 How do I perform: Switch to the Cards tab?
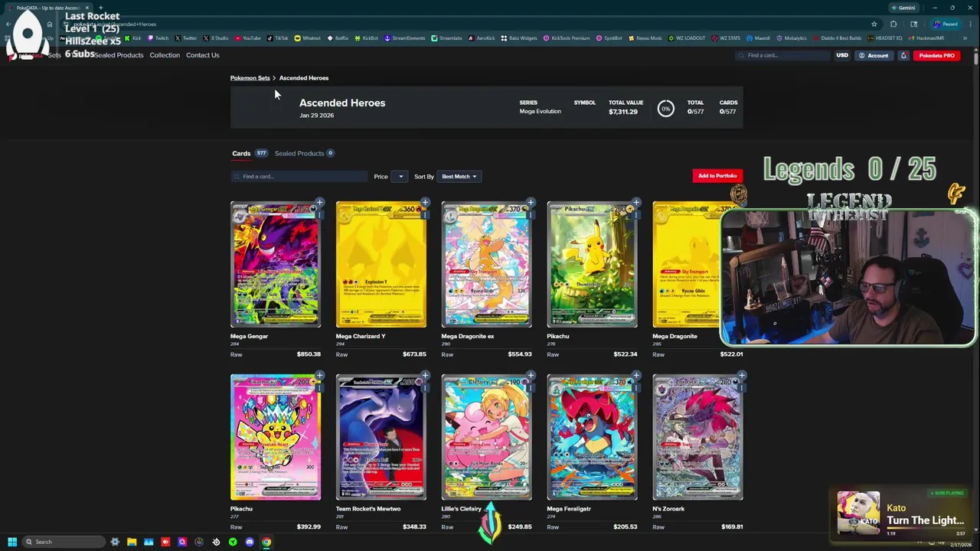(x=241, y=153)
